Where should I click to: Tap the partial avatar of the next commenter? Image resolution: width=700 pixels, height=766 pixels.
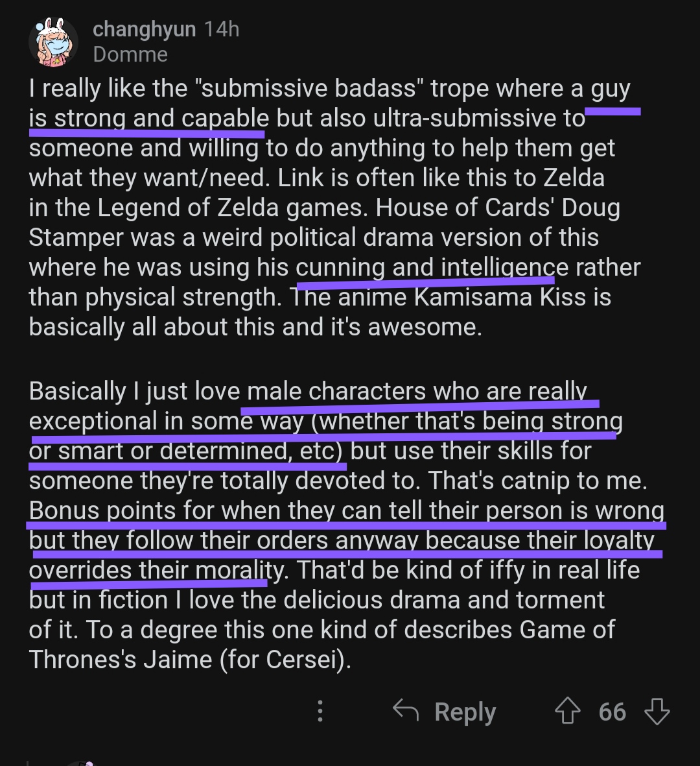pyautogui.click(x=80, y=763)
